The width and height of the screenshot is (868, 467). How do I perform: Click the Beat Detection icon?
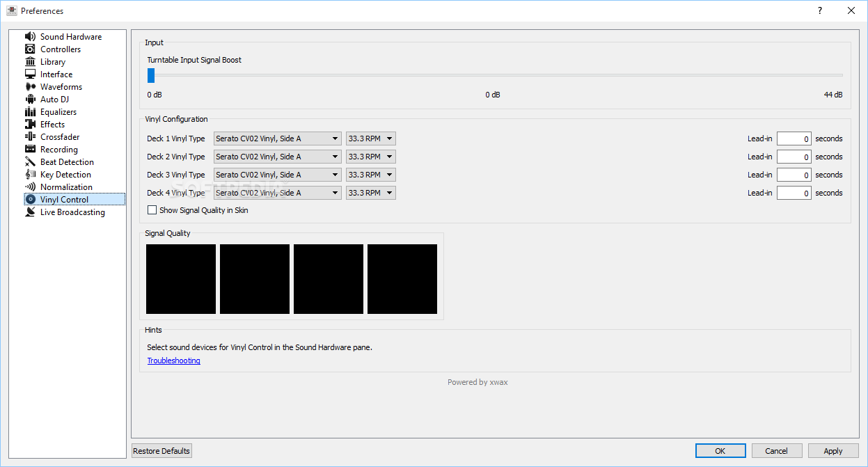pos(30,162)
